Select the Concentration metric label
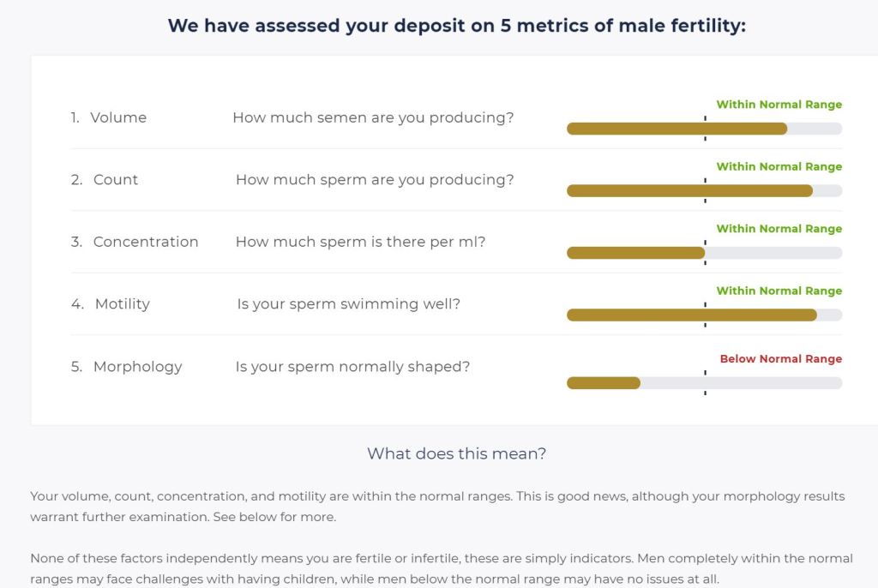 coord(146,242)
